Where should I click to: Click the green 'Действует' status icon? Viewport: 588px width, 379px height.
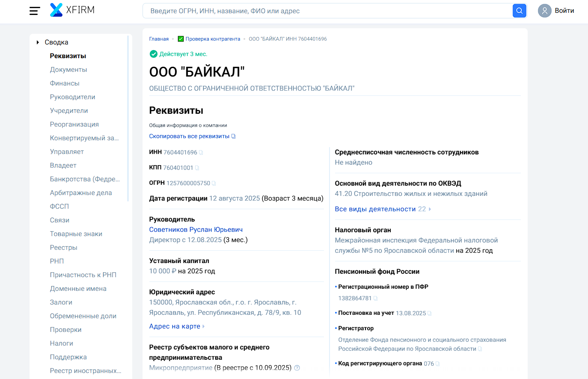tap(153, 54)
